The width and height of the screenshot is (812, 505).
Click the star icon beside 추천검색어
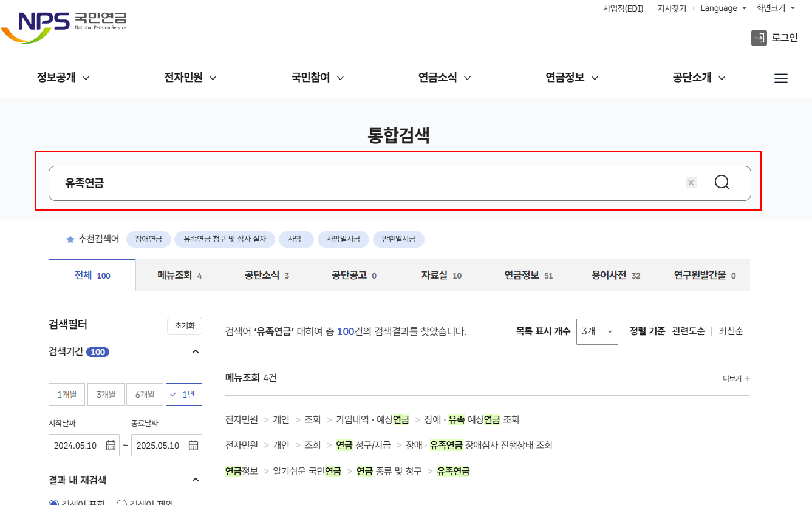pyautogui.click(x=70, y=239)
